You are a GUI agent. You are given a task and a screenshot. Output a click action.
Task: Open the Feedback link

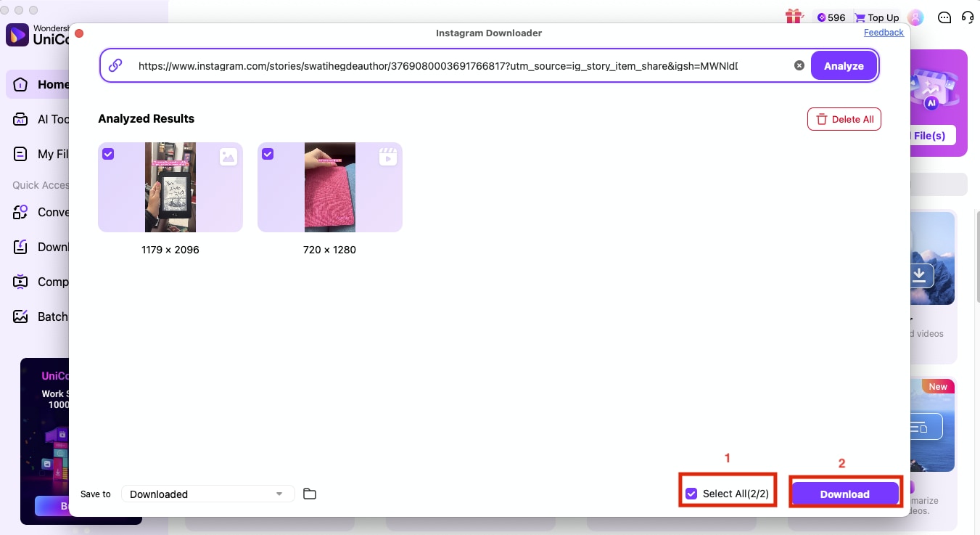tap(884, 32)
